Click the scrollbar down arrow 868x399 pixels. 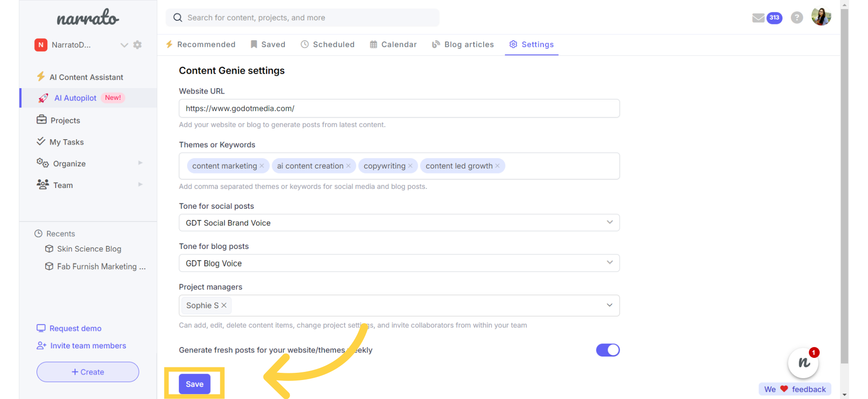click(x=844, y=395)
